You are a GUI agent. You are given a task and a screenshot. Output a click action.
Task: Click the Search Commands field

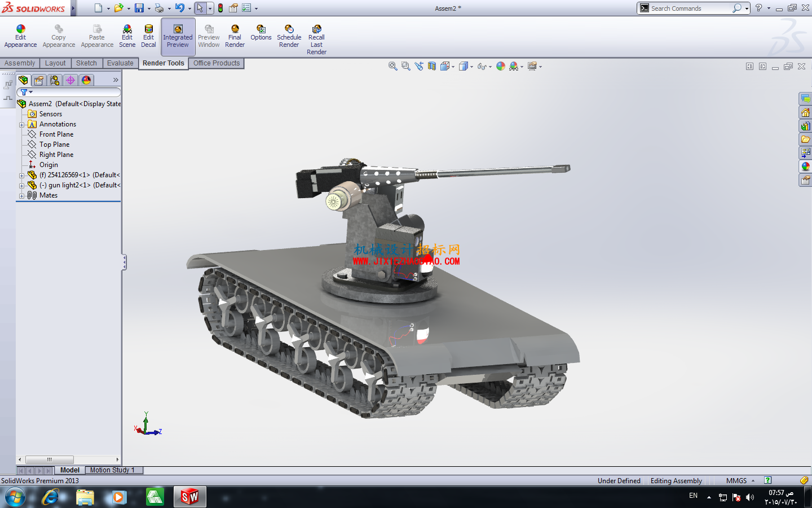point(690,8)
